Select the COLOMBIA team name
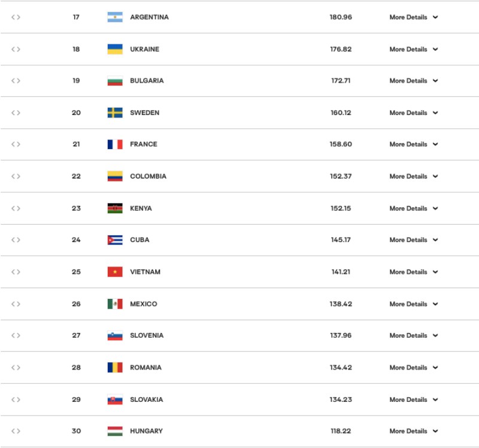 coord(148,176)
